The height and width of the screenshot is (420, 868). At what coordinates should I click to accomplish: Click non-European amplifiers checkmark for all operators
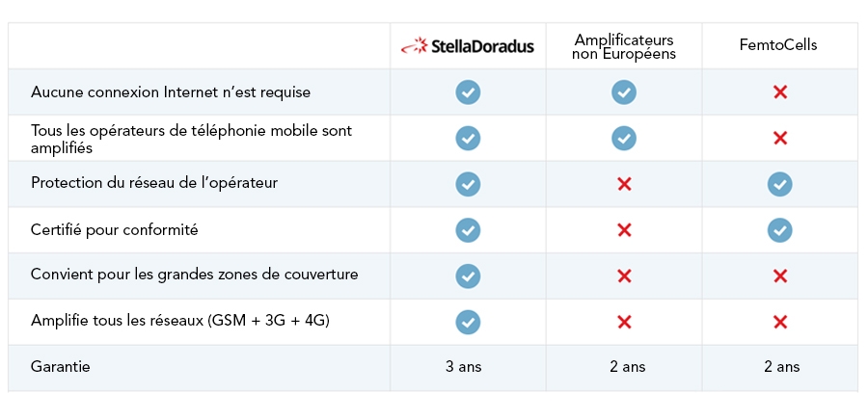[x=624, y=138]
